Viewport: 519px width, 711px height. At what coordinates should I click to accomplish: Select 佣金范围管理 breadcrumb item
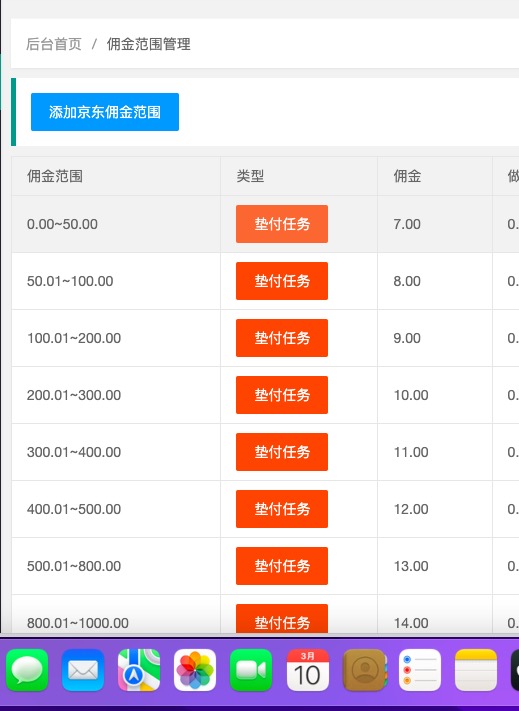[x=149, y=44]
